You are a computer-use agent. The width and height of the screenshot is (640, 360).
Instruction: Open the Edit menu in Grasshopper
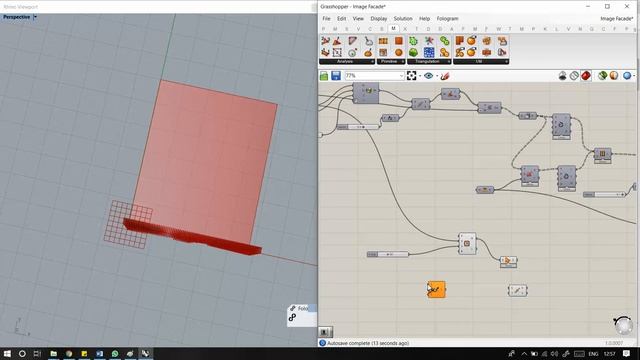(342, 19)
